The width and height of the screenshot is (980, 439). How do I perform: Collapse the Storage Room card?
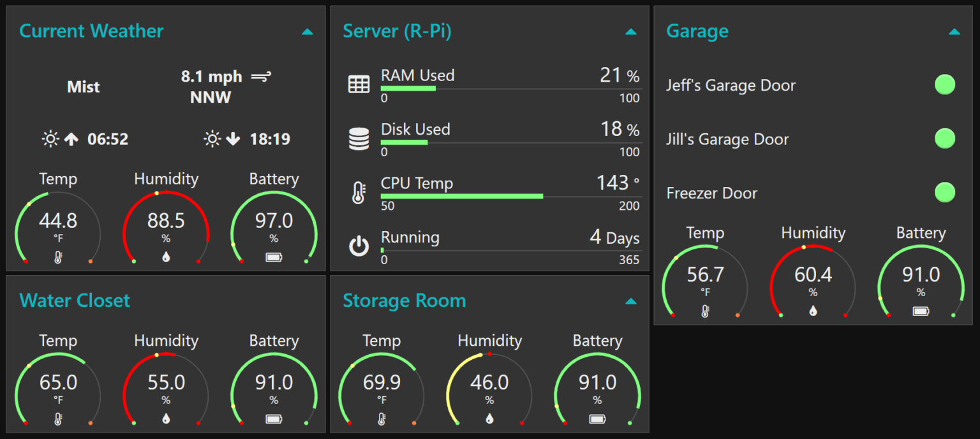[x=630, y=300]
